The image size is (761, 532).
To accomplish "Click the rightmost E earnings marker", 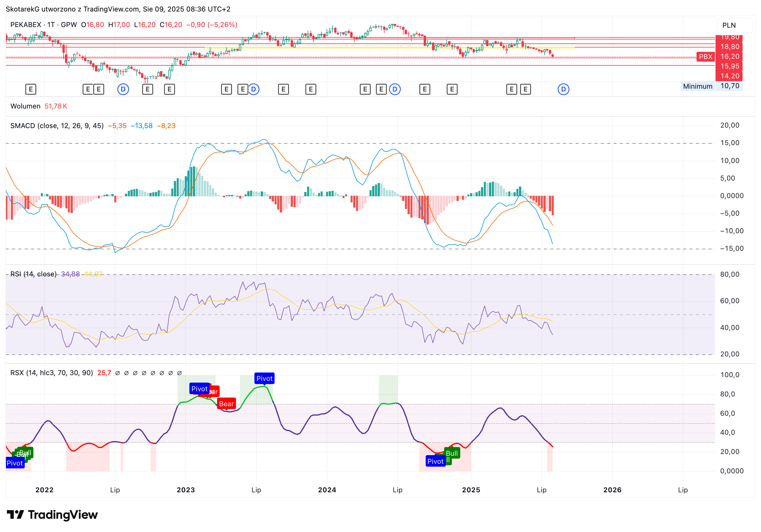I will pyautogui.click(x=525, y=89).
